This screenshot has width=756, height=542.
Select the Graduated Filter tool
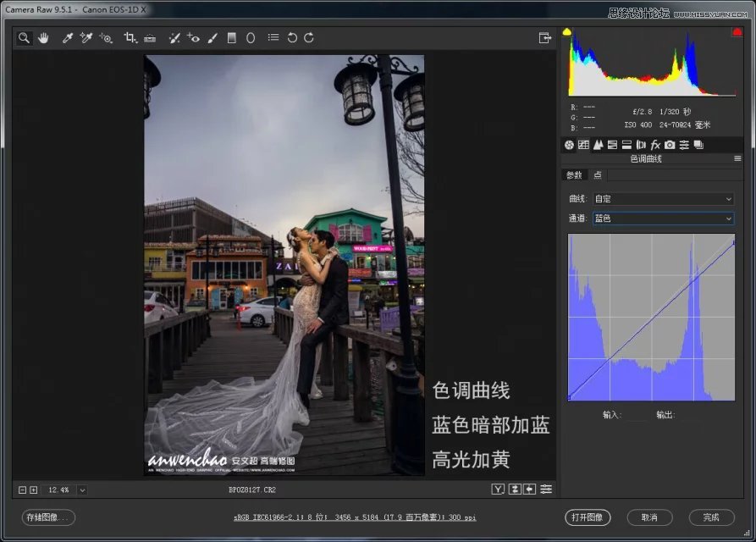coord(232,37)
